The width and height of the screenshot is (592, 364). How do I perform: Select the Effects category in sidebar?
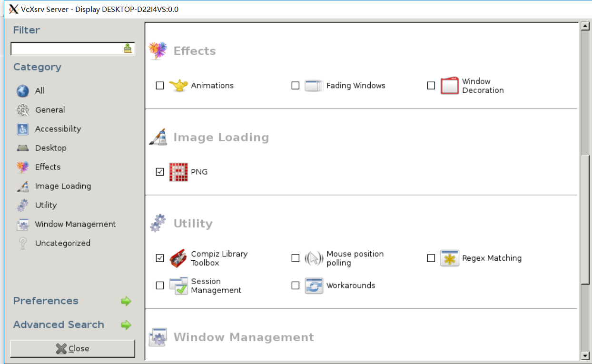tap(48, 167)
